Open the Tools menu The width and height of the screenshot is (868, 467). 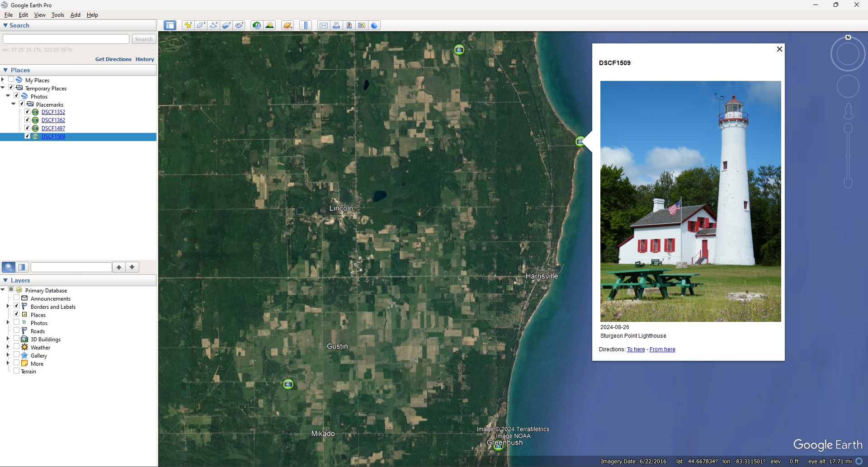[x=57, y=15]
